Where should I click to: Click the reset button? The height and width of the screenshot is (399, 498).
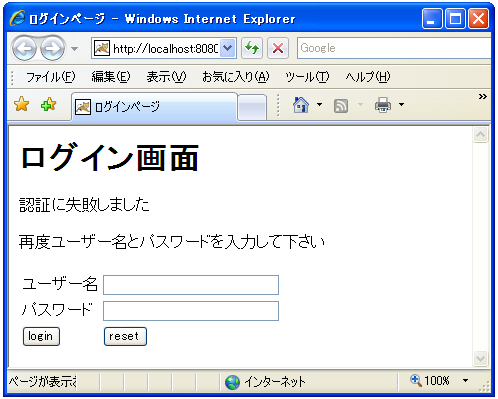click(125, 336)
